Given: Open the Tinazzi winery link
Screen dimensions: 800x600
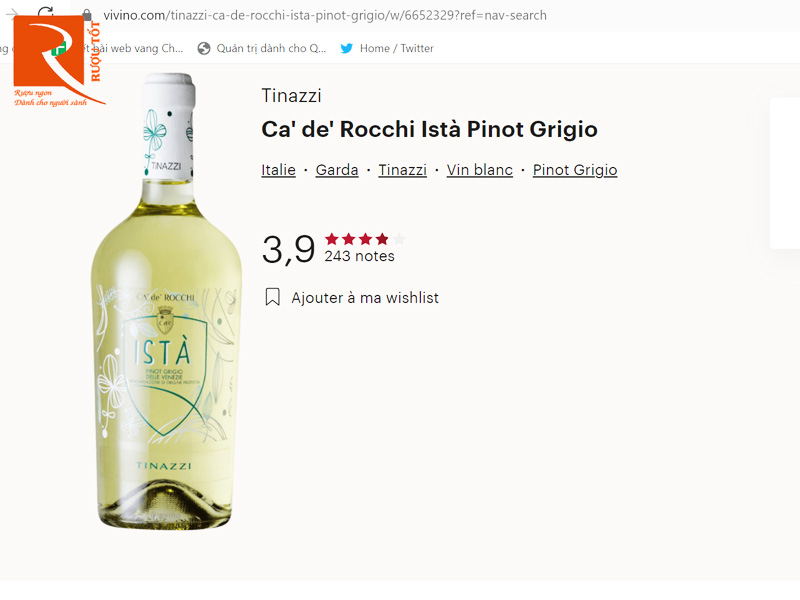Looking at the screenshot, I should [402, 170].
